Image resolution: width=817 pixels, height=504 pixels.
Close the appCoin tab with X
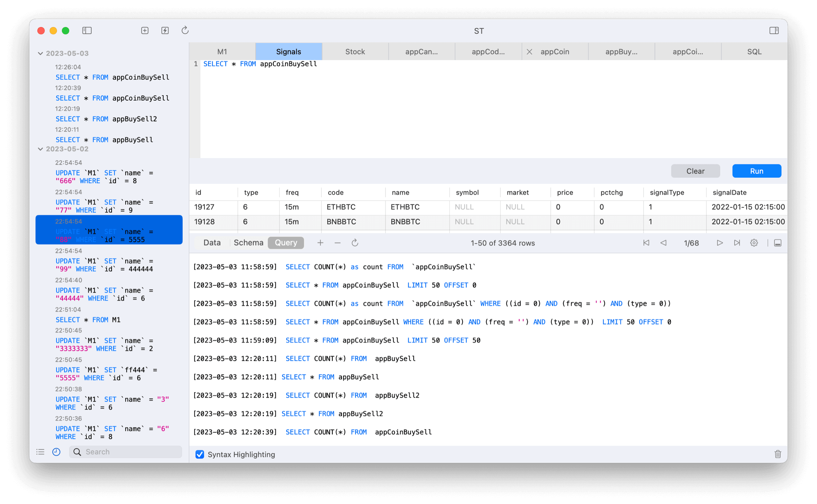[x=529, y=52]
